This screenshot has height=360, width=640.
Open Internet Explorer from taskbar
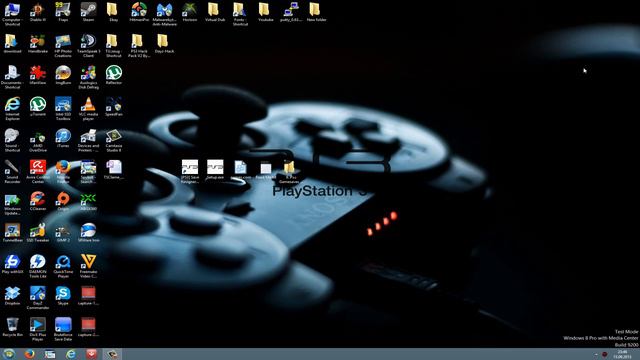pos(71,354)
